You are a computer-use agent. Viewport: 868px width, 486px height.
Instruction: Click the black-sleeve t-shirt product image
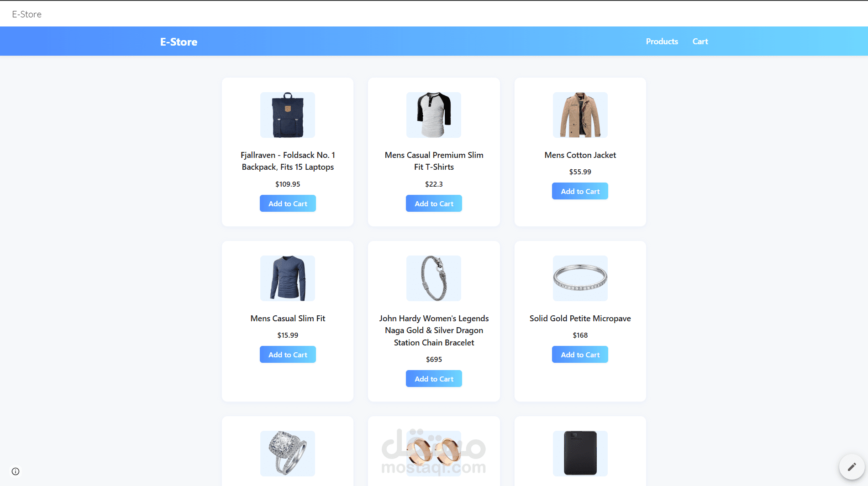pos(434,115)
